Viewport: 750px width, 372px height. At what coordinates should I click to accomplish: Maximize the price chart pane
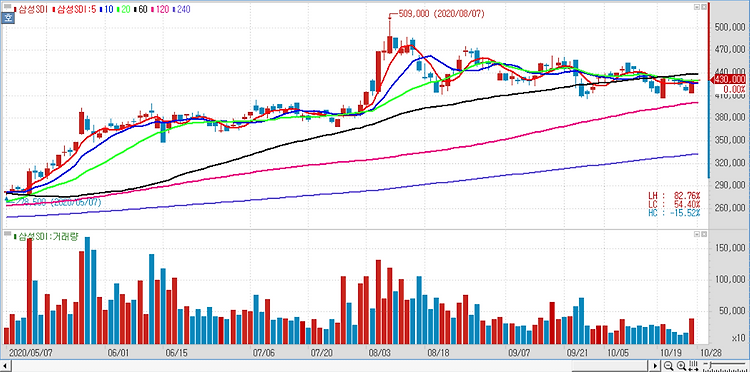coord(697,7)
